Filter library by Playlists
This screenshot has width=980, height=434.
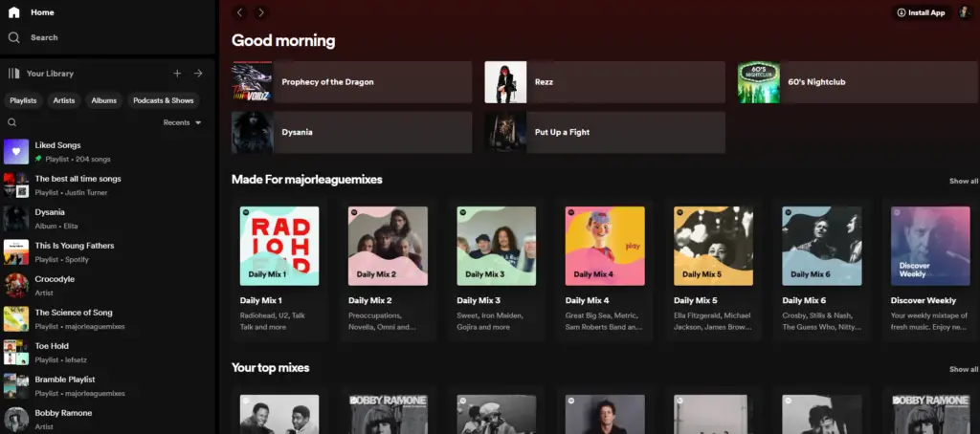click(x=23, y=100)
